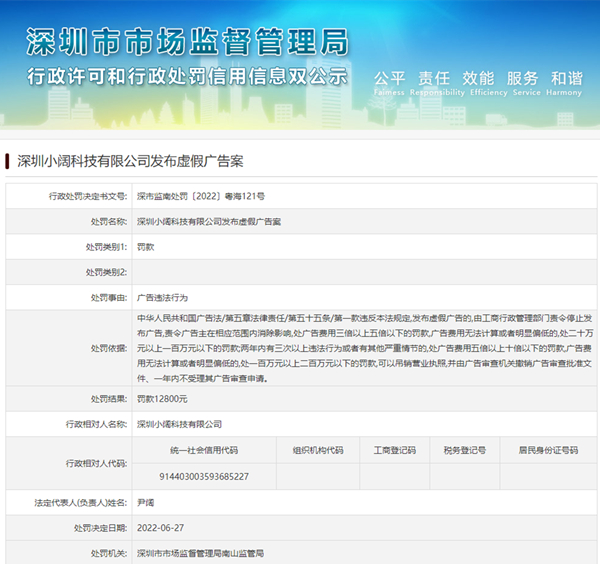Select the page heading 深圳小阔科技有限公司发布虚假广告案
This screenshot has height=564, width=600.
click(130, 160)
